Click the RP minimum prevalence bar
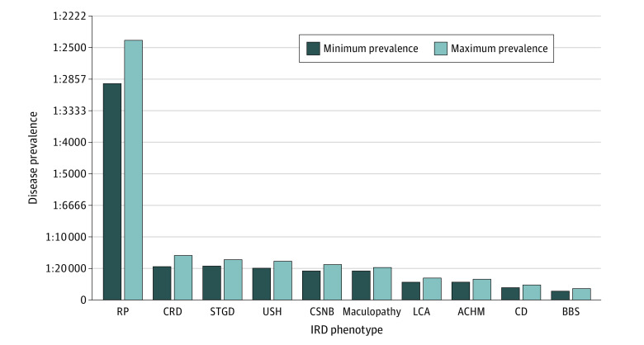The image size is (644, 345). point(112,191)
